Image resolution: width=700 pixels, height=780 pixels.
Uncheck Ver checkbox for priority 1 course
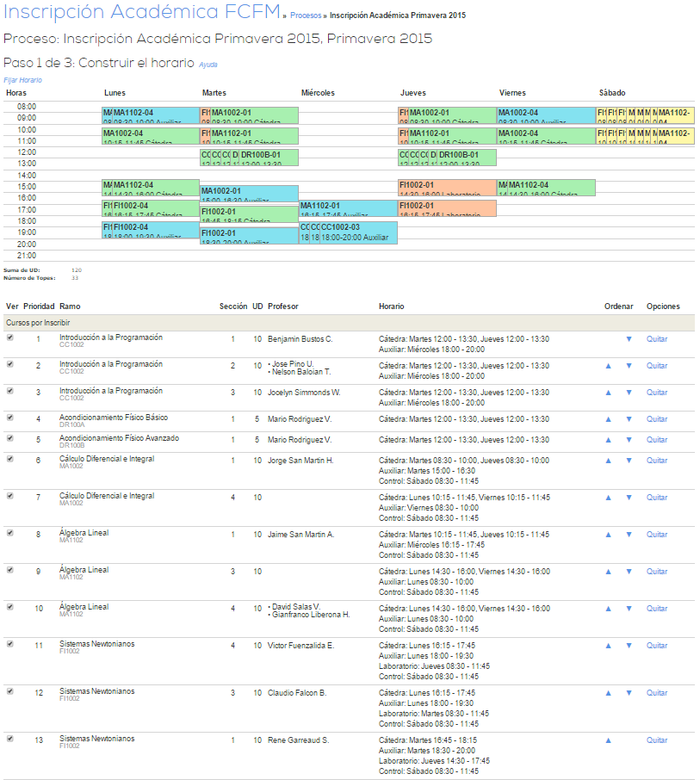click(x=10, y=338)
